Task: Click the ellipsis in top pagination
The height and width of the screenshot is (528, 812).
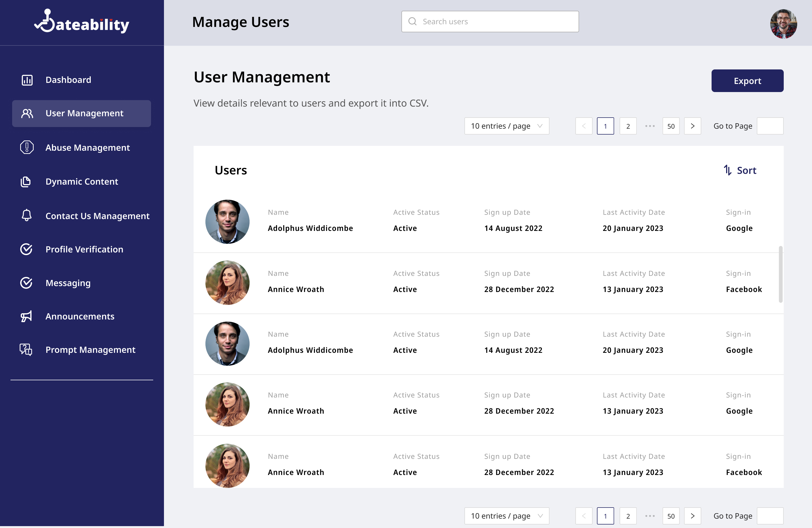Action: click(649, 126)
